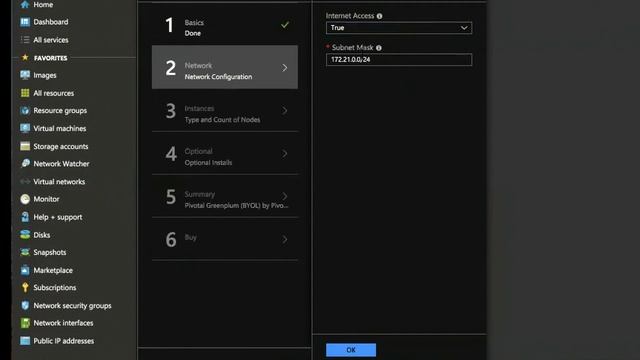Open Storage accounts text link
640x360 pixels.
tap(61, 146)
